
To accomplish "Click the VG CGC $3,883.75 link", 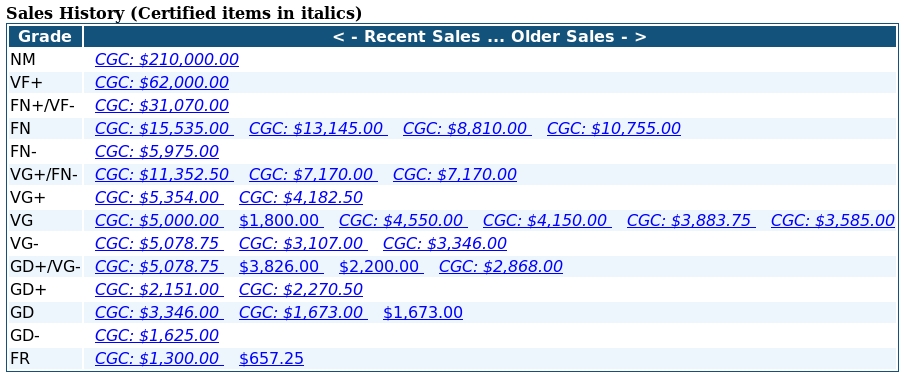I will [691, 221].
